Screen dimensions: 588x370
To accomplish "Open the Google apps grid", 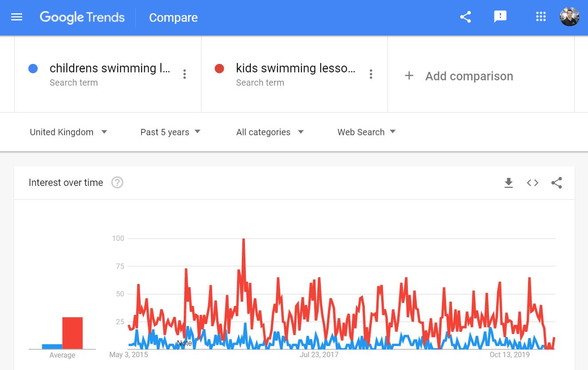I will point(541,17).
